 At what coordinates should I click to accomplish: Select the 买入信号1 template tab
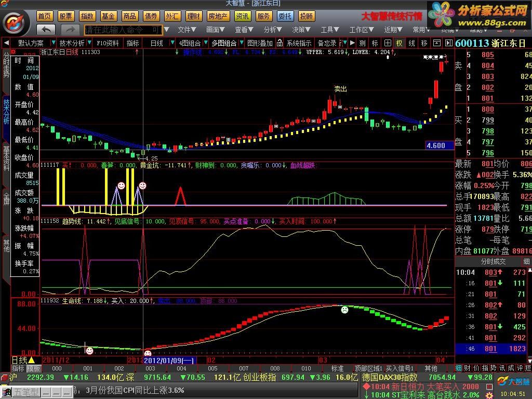click(400, 368)
